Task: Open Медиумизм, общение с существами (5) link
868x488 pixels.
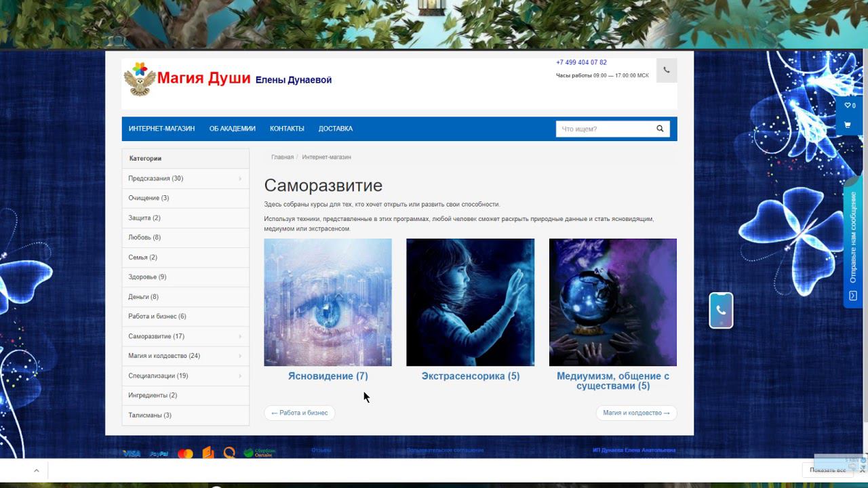Action: tap(613, 381)
